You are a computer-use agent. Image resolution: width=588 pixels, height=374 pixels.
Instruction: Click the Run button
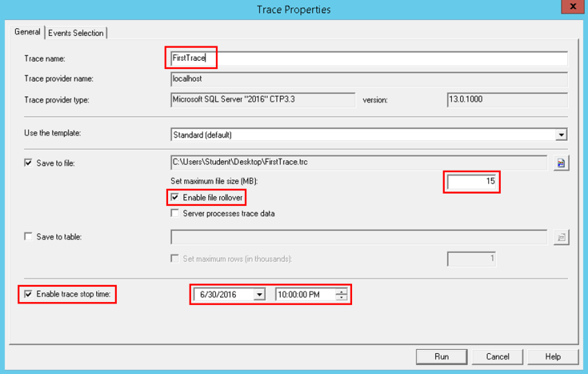(441, 357)
